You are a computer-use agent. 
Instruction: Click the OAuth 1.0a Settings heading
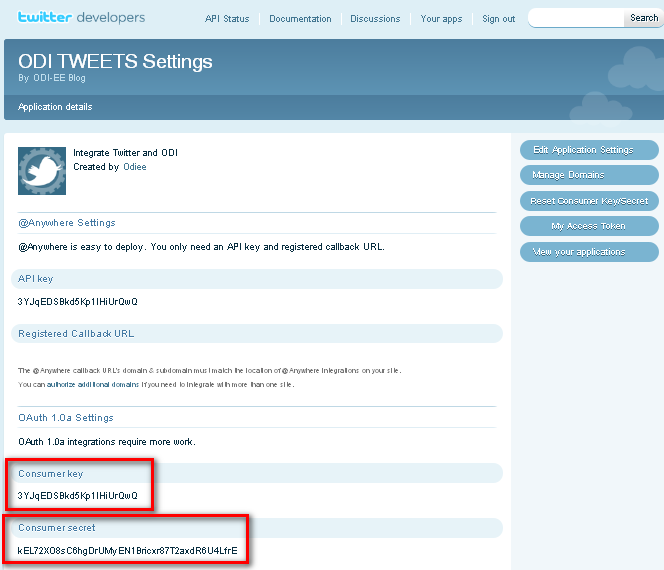[x=66, y=418]
